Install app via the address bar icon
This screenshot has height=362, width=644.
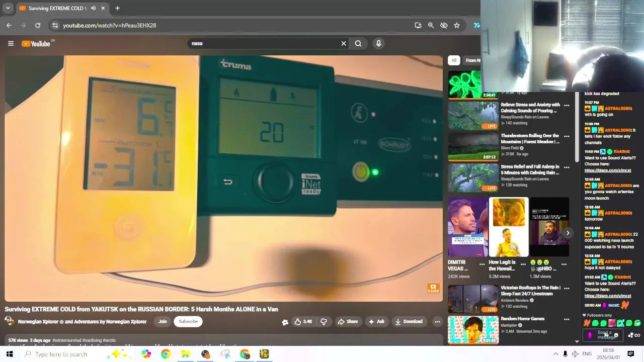click(x=418, y=25)
